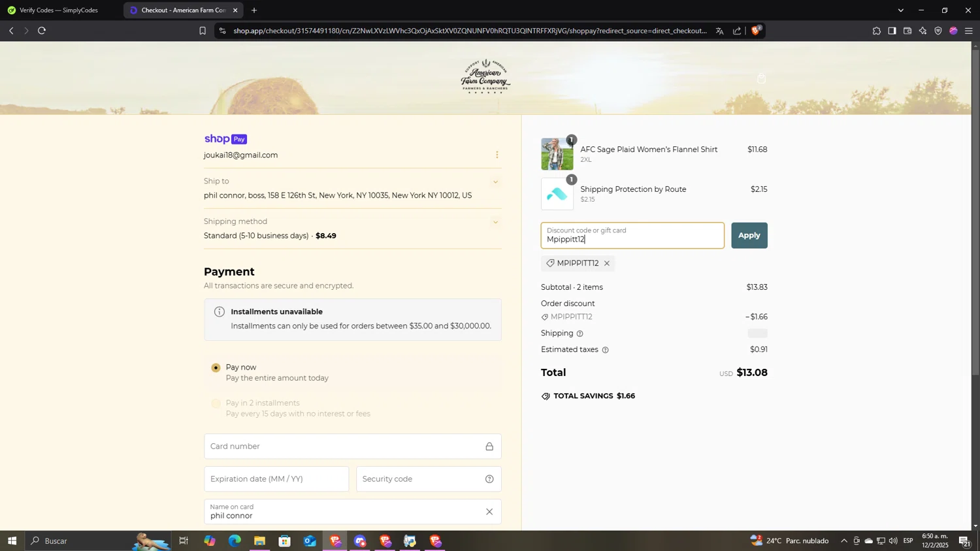Screen dimensions: 980x551
Task: Show shipping info tooltip
Action: [x=580, y=334]
